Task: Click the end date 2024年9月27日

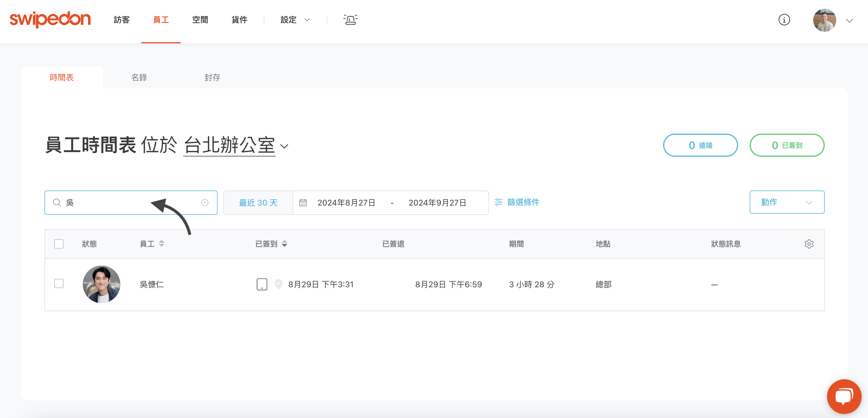Action: click(x=437, y=203)
